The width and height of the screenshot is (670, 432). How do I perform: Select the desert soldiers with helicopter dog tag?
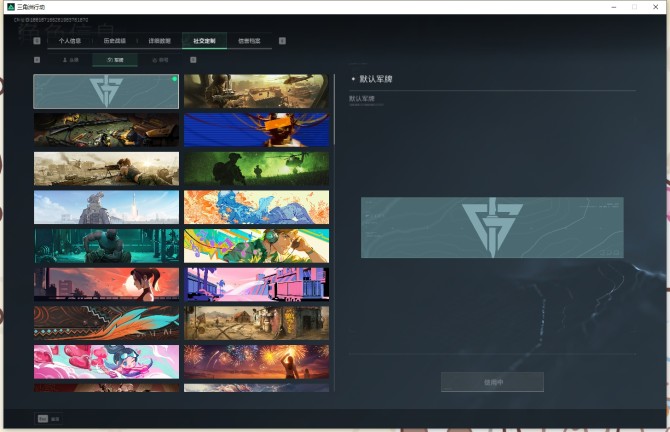click(x=256, y=91)
